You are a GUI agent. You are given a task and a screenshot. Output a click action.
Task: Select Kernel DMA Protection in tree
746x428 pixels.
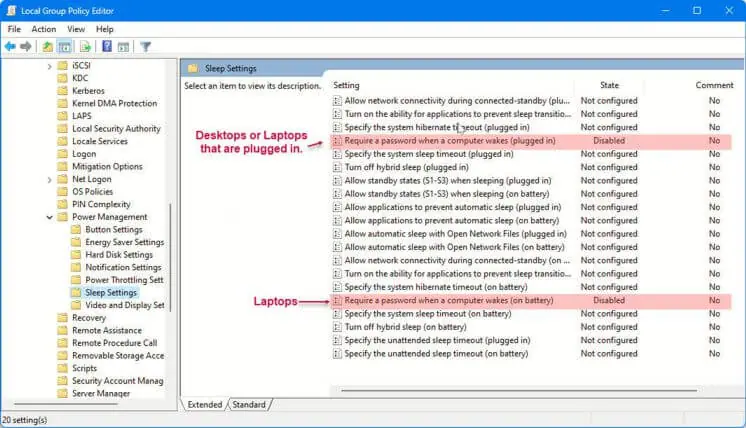click(x=114, y=103)
